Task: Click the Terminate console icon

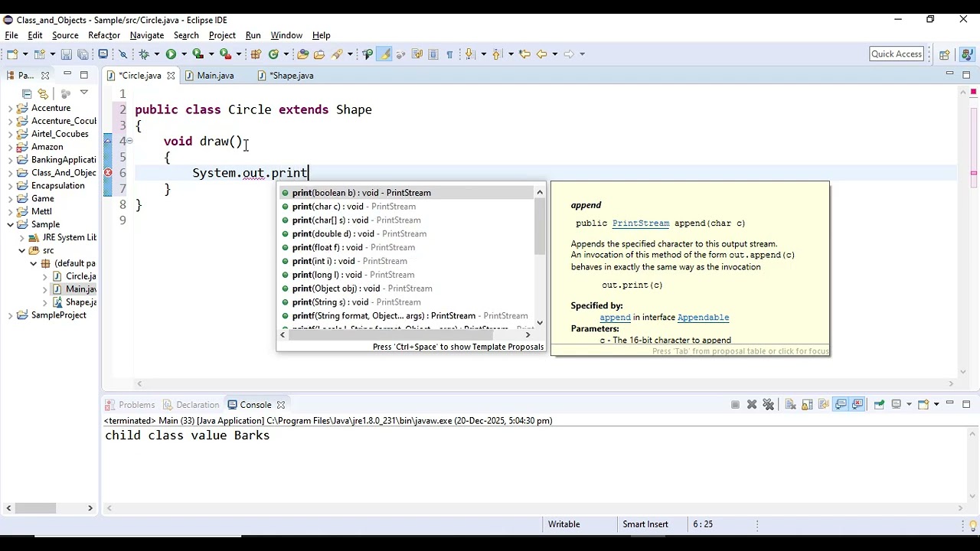Action: coord(735,405)
